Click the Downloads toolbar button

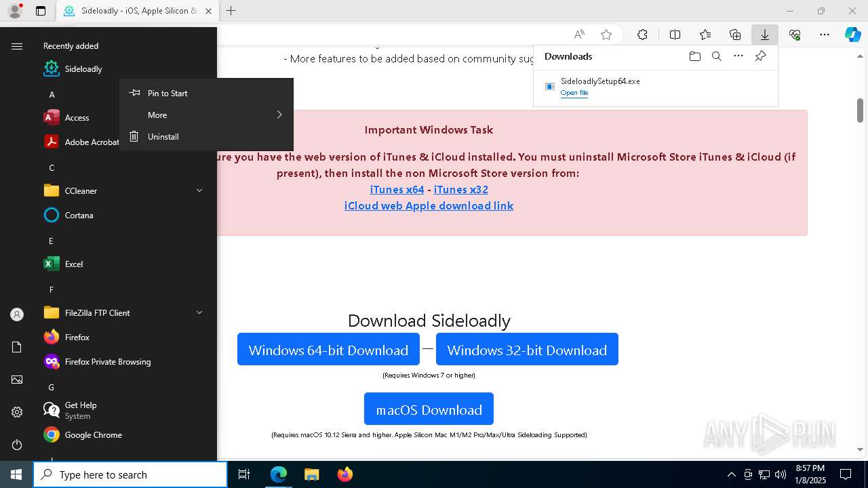tap(764, 35)
